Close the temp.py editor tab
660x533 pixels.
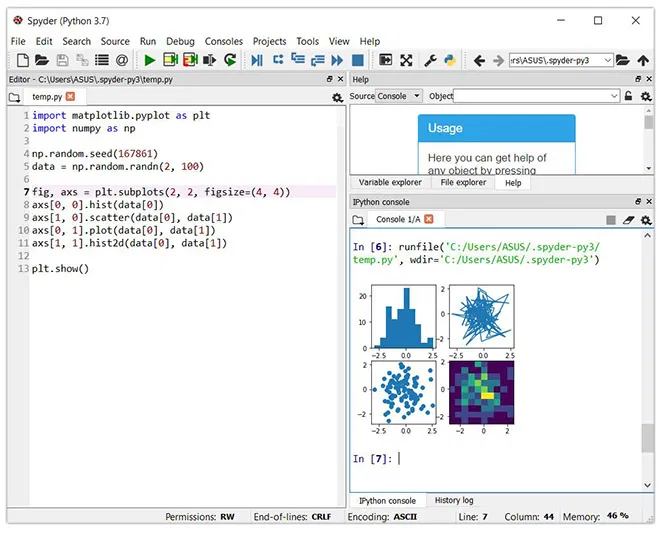click(x=70, y=97)
